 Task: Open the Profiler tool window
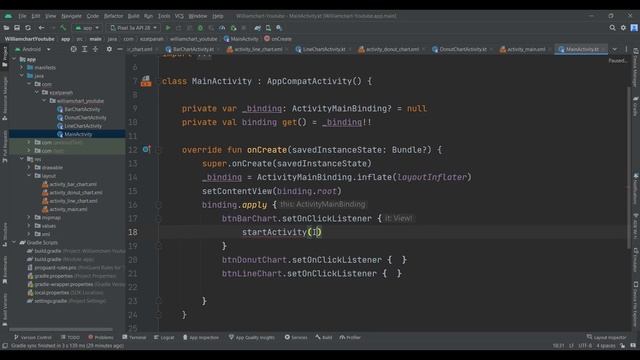click(350, 338)
